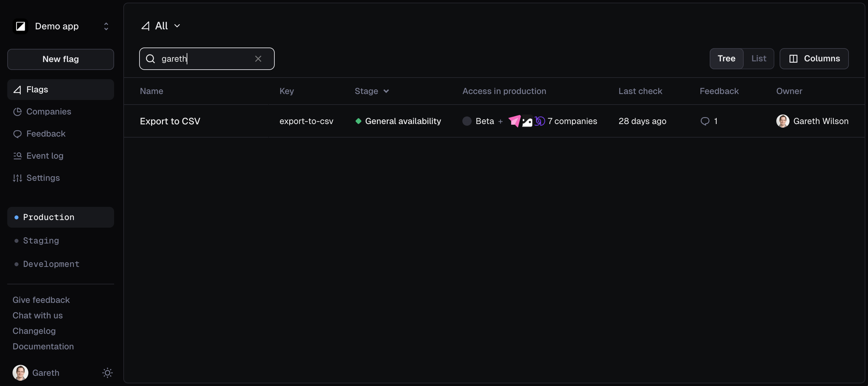Click Gareth's avatar in the sidebar footer
The width and height of the screenshot is (868, 386).
point(20,372)
